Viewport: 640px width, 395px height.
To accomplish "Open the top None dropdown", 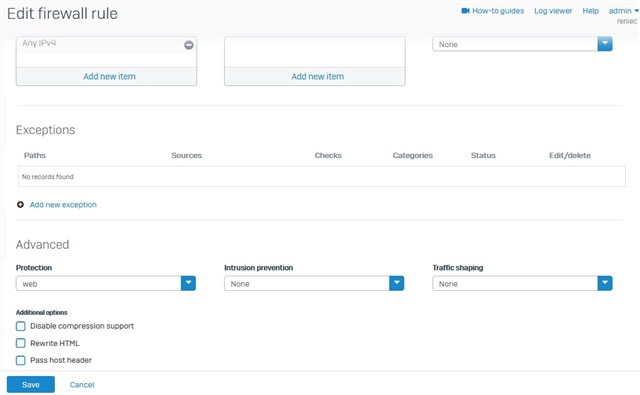I will [x=522, y=44].
